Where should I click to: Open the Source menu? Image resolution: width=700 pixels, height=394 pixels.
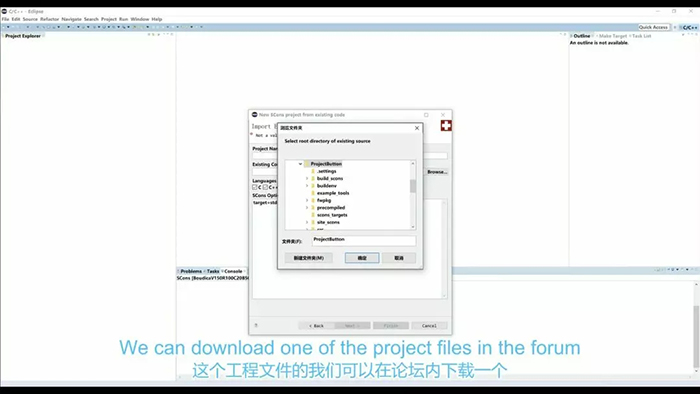pos(30,19)
